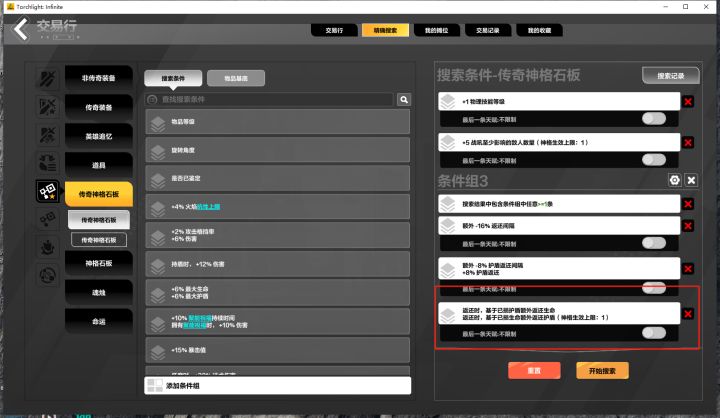This screenshot has width=720, height=418.
Task: Select the circular swirl sidebar icon
Action: tap(47, 276)
